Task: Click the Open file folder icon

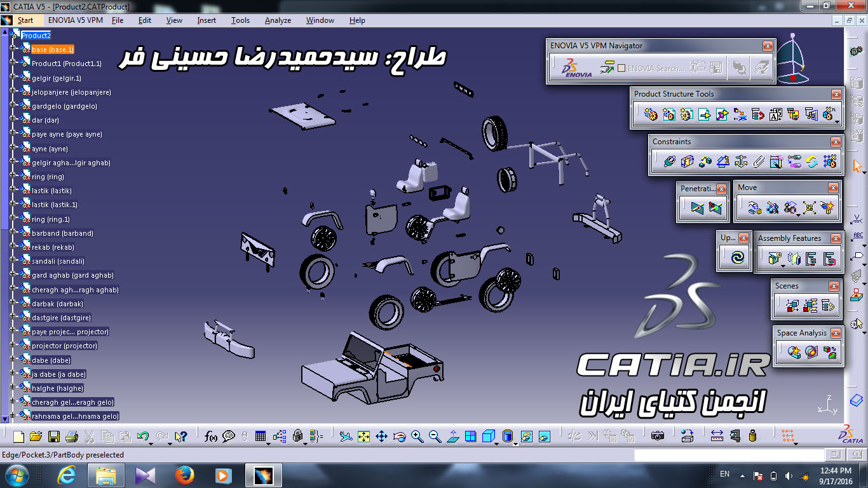Action: point(36,437)
